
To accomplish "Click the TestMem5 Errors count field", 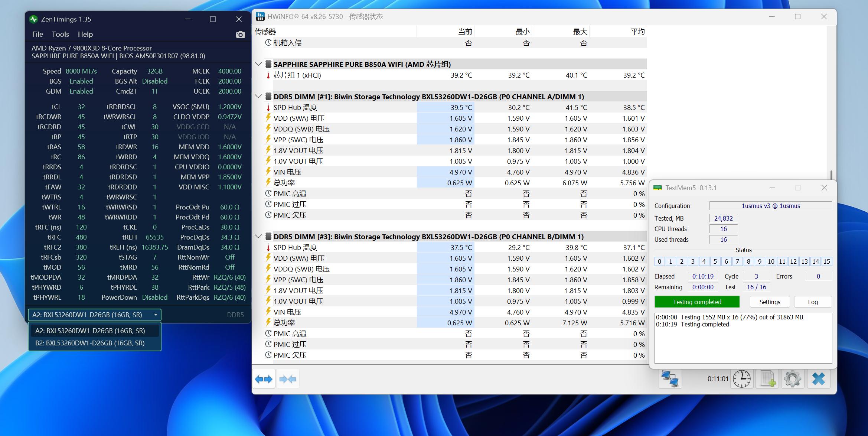I will click(x=818, y=276).
